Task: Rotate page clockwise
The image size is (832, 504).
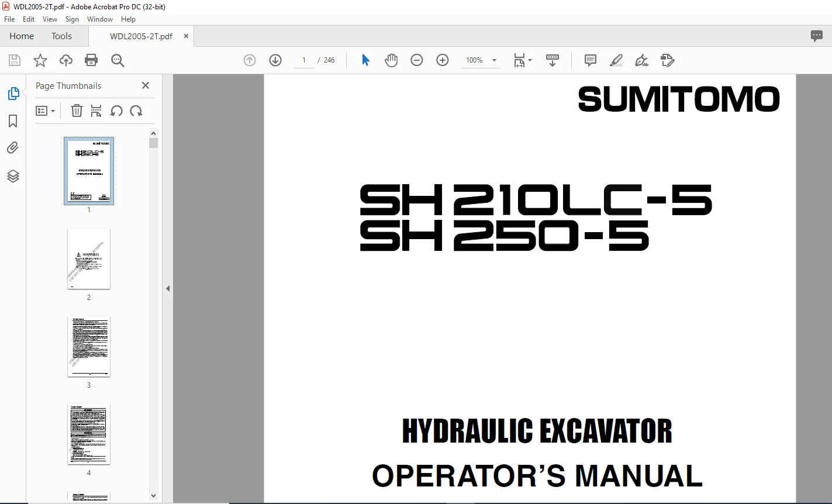Action: point(136,111)
